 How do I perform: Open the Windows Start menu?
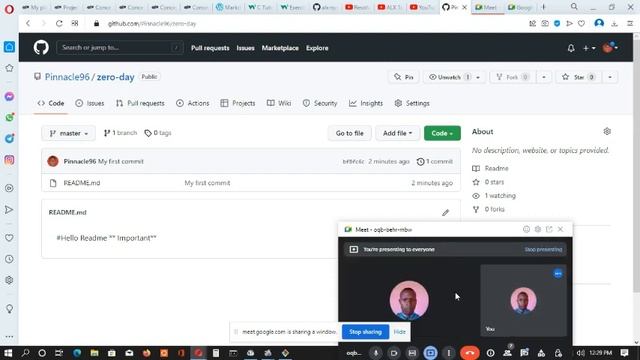tap(8, 353)
